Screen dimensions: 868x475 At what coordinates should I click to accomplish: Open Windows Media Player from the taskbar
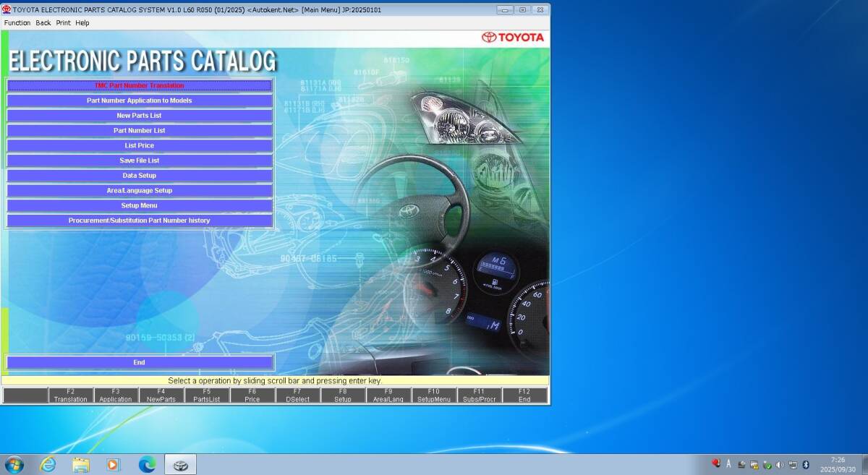point(113,464)
